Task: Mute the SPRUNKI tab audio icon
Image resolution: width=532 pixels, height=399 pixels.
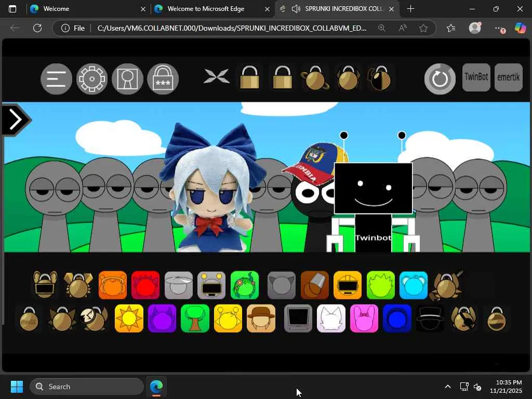Action: (x=296, y=9)
